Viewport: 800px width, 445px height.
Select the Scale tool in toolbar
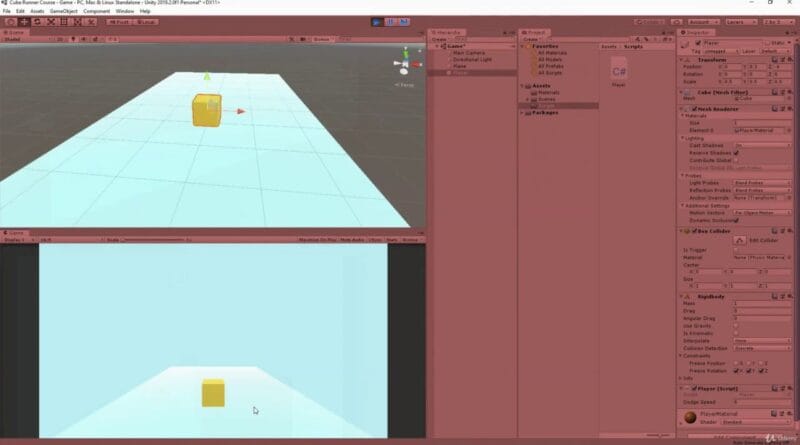coord(51,21)
